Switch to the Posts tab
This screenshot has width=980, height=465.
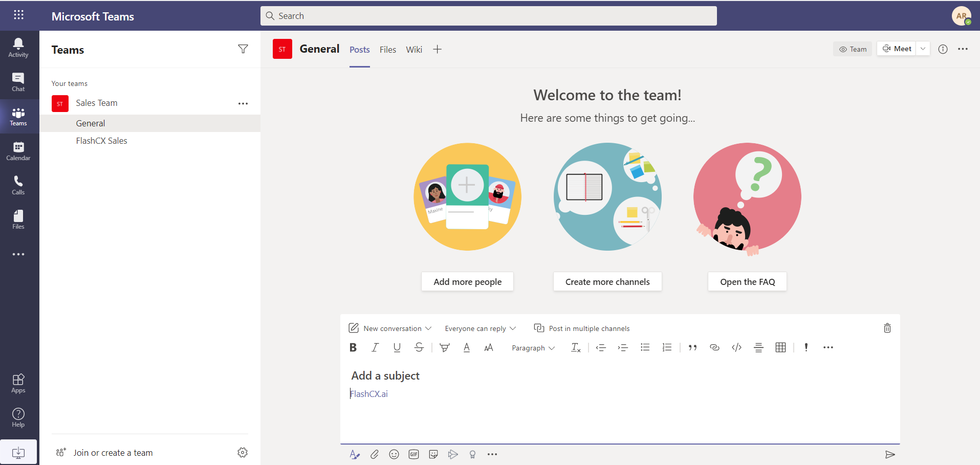pos(360,50)
